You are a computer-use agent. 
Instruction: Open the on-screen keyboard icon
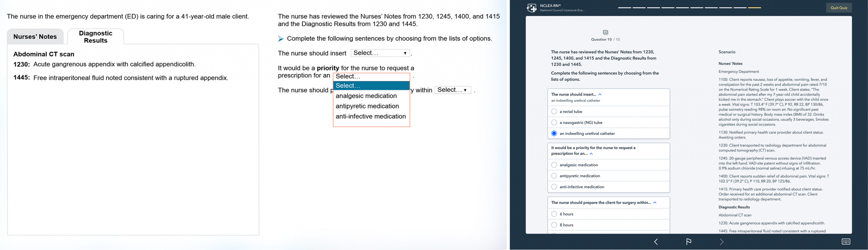(846, 242)
